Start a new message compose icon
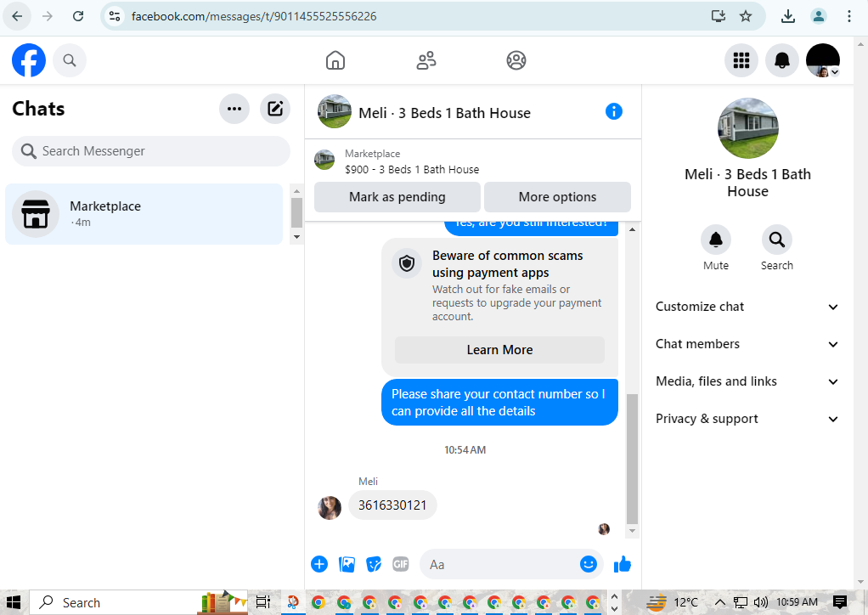Viewport: 868px width, 615px height. [x=275, y=109]
